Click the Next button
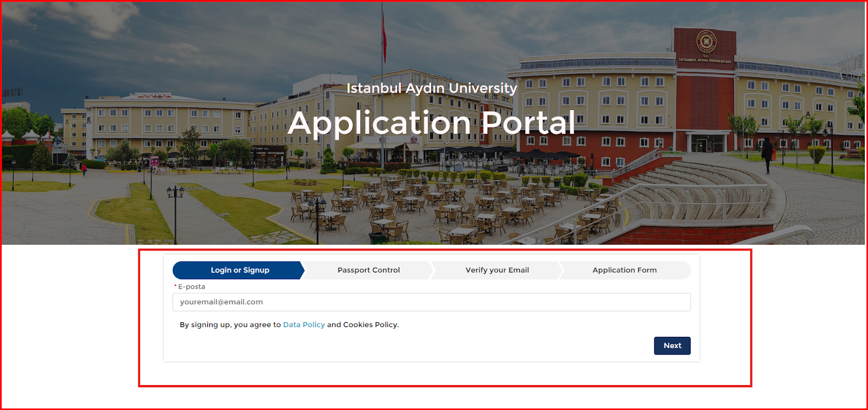Screen dimensions: 868x410 (x=672, y=346)
